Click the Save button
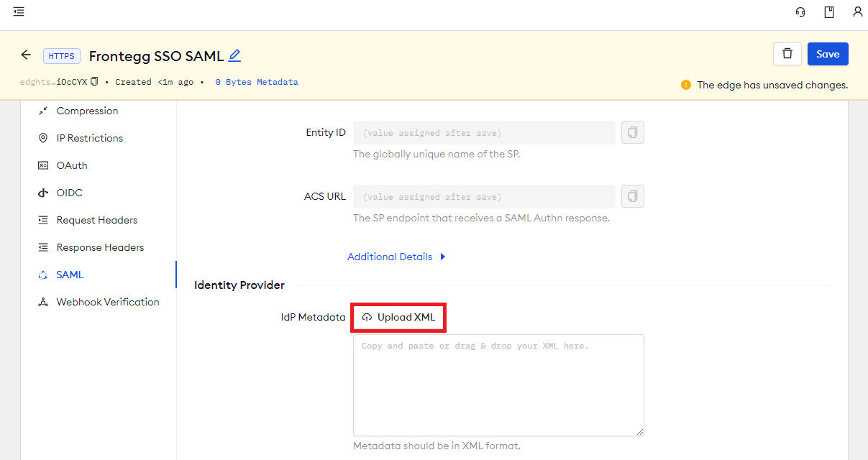The image size is (868, 460). (828, 53)
